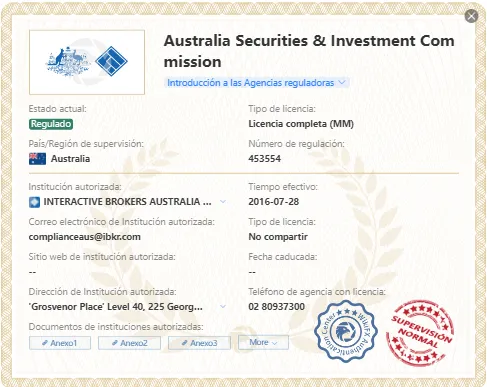Click the WikiFX Authentication Center seal
The height and width of the screenshot is (387, 487).
pyautogui.click(x=346, y=331)
